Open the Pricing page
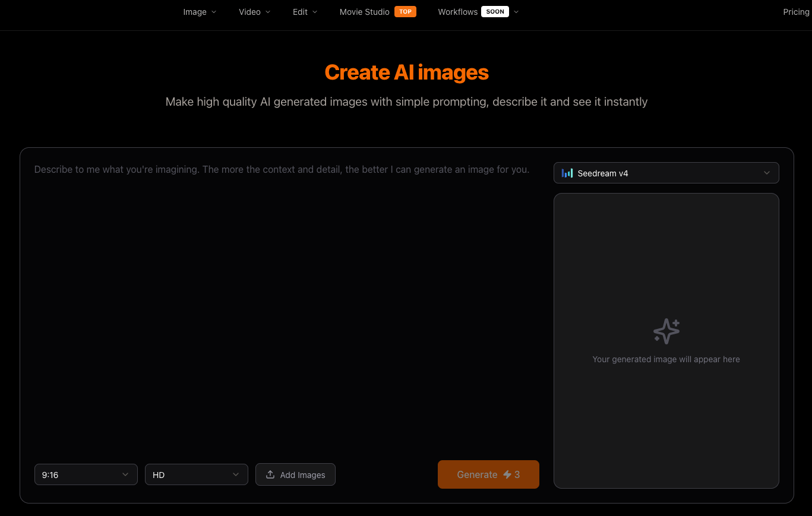Viewport: 812px width, 516px height. pyautogui.click(x=795, y=11)
